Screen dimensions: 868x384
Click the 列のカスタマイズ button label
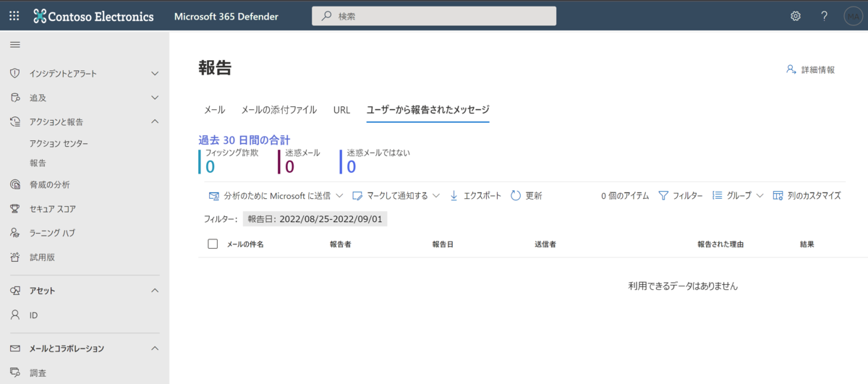click(814, 195)
